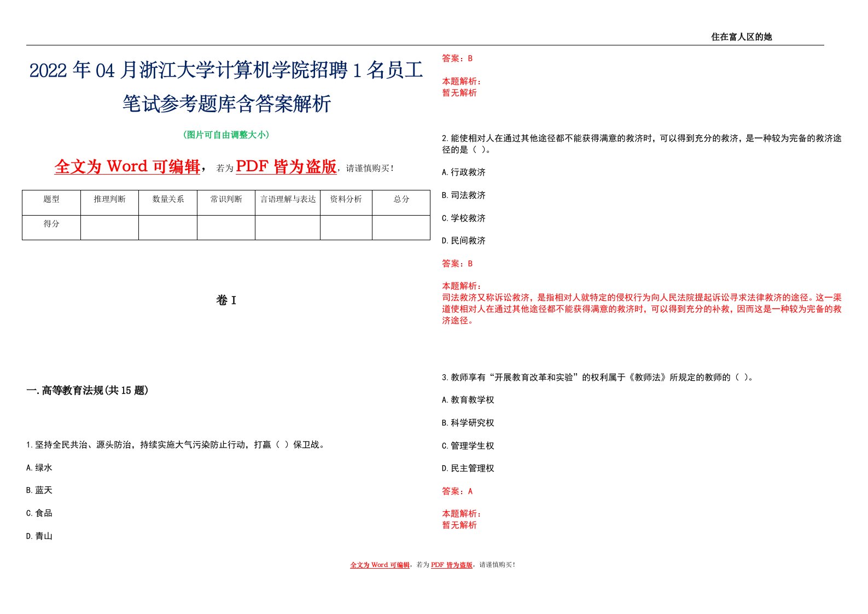The width and height of the screenshot is (868, 614).
Task: Click the first '暂无解析' text at top right
Action: click(459, 93)
